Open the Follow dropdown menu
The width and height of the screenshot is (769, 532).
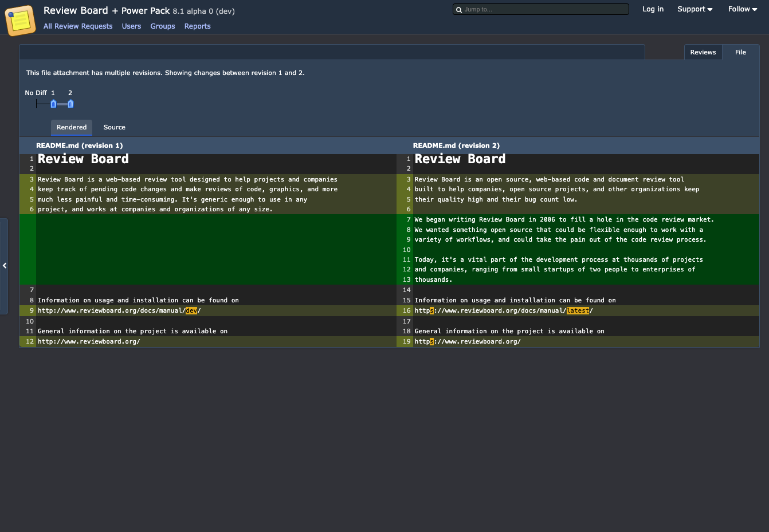(x=743, y=9)
